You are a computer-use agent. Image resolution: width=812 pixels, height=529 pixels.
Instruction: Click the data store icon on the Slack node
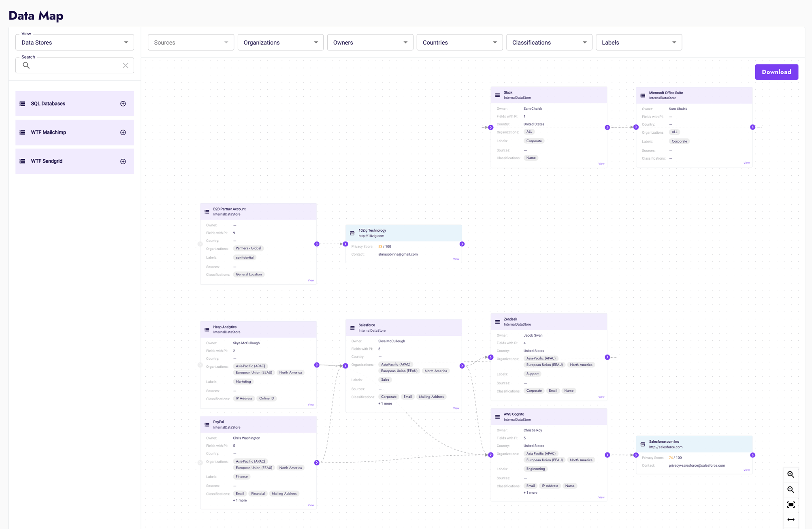(497, 95)
